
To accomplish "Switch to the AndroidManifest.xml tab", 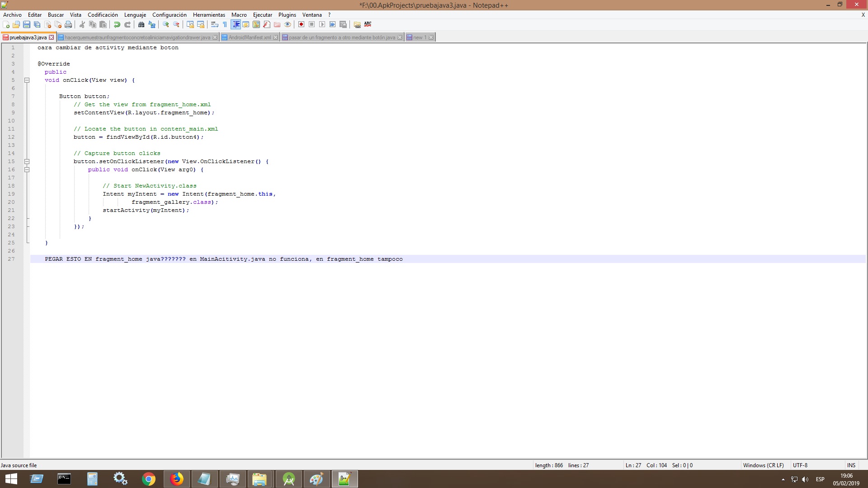I will click(250, 38).
